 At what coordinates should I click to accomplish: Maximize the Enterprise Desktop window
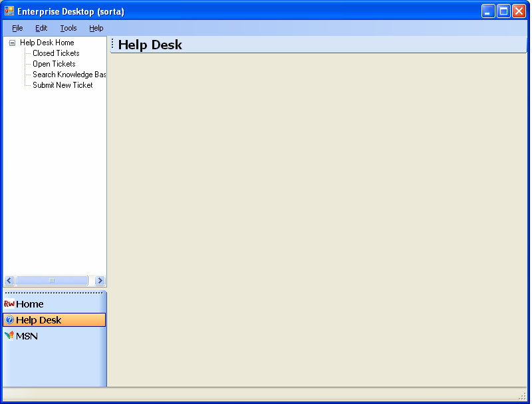click(x=503, y=11)
